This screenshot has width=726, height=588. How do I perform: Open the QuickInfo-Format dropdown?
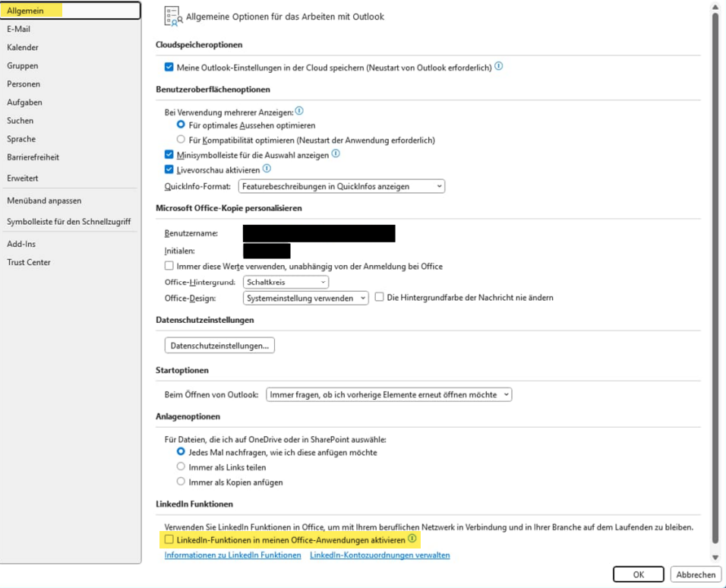click(x=341, y=186)
